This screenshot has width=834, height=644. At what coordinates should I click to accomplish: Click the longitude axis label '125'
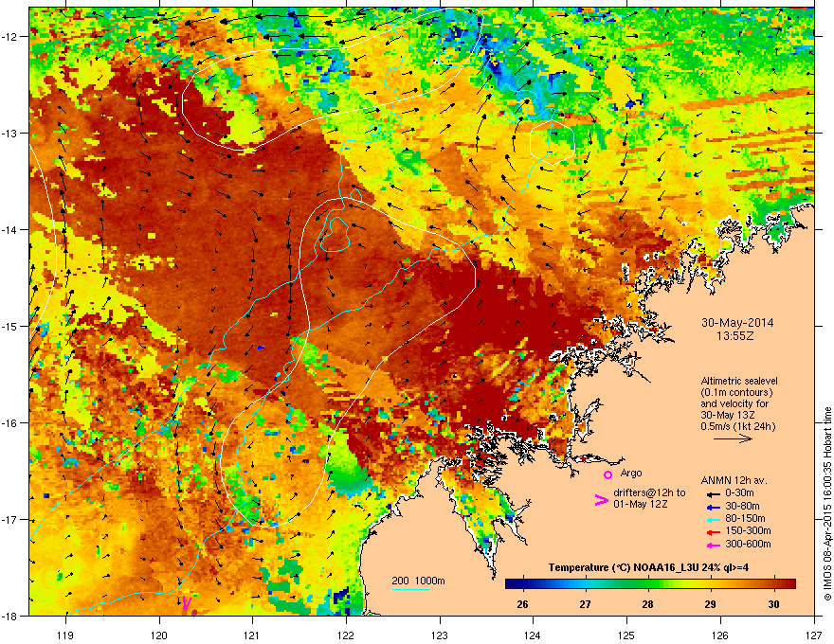tap(626, 635)
